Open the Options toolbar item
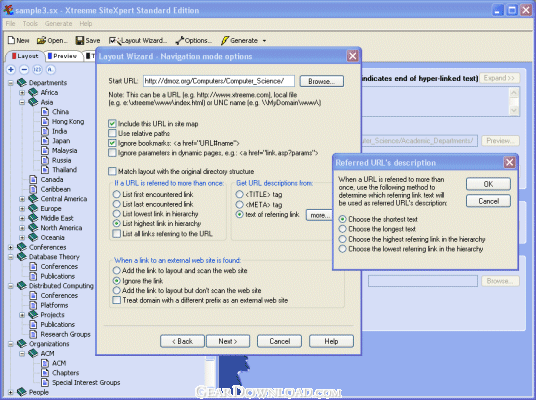The image size is (536, 400). tap(194, 40)
